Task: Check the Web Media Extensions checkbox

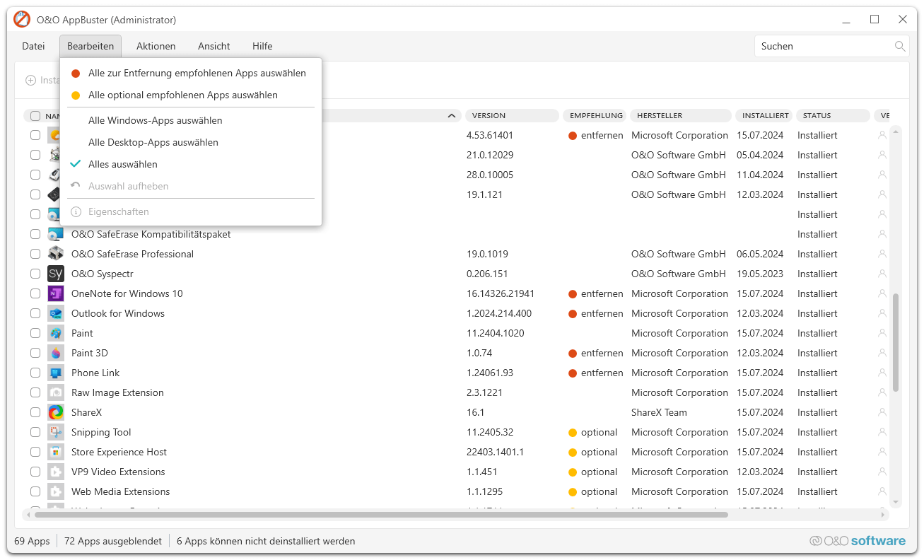Action: point(35,491)
